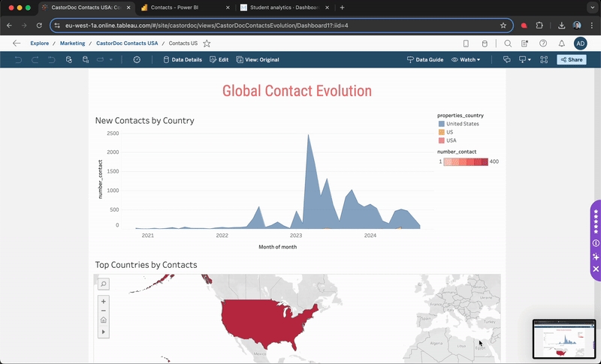601x364 pixels.
Task: Toggle the US legend entry
Action: 450,132
